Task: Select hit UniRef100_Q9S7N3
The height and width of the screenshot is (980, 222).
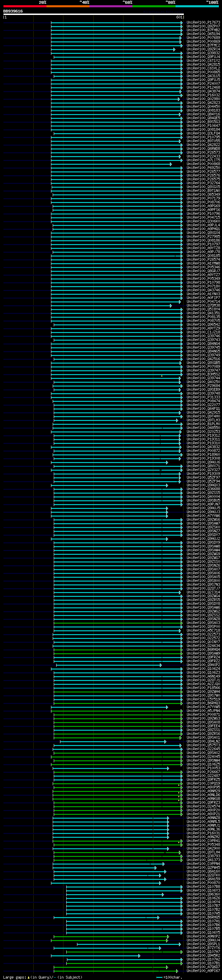Action: click(203, 585)
